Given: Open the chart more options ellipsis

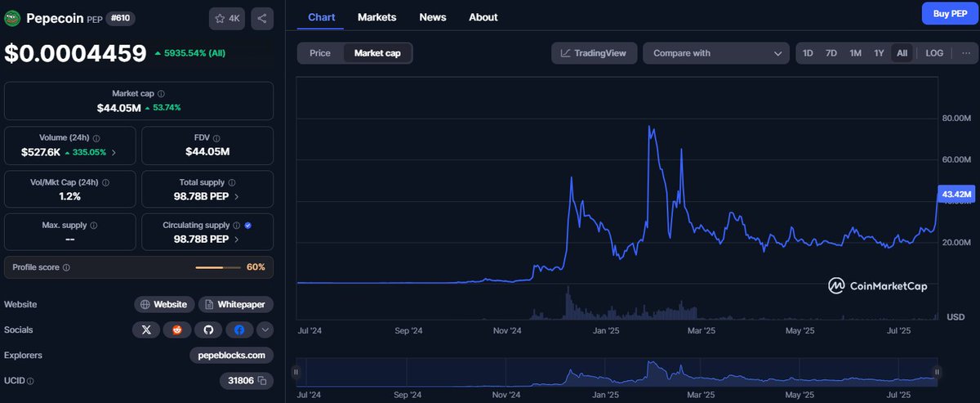Looking at the screenshot, I should tap(965, 53).
